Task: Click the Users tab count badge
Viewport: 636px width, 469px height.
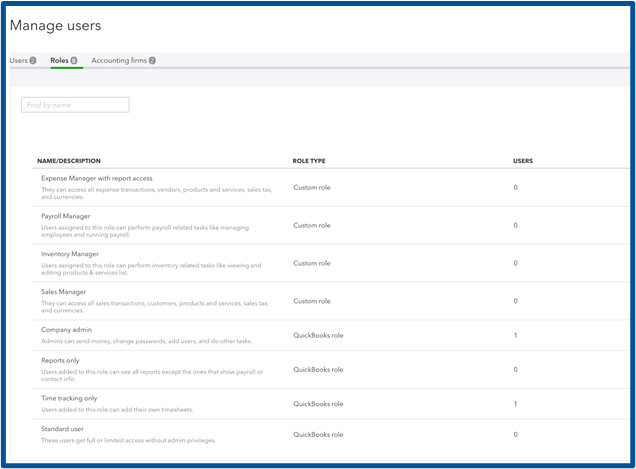Action: 33,61
